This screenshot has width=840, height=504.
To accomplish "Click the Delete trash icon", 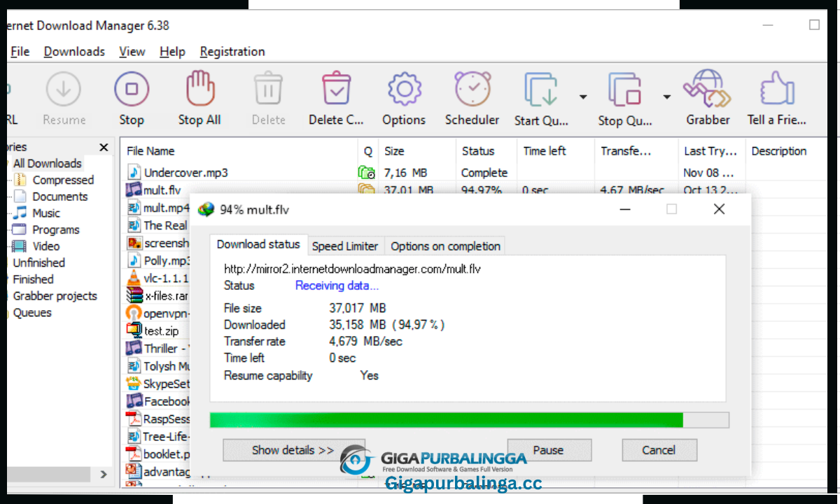I will pyautogui.click(x=268, y=89).
